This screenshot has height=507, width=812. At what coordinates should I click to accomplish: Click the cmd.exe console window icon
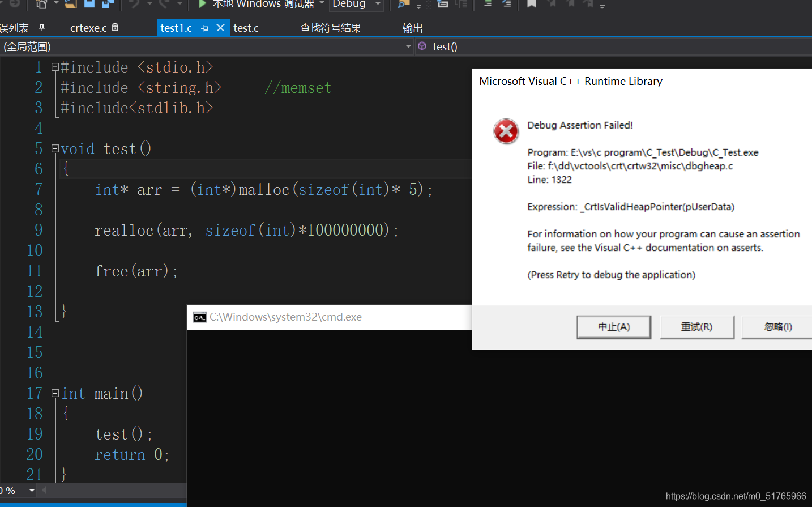pyautogui.click(x=199, y=317)
